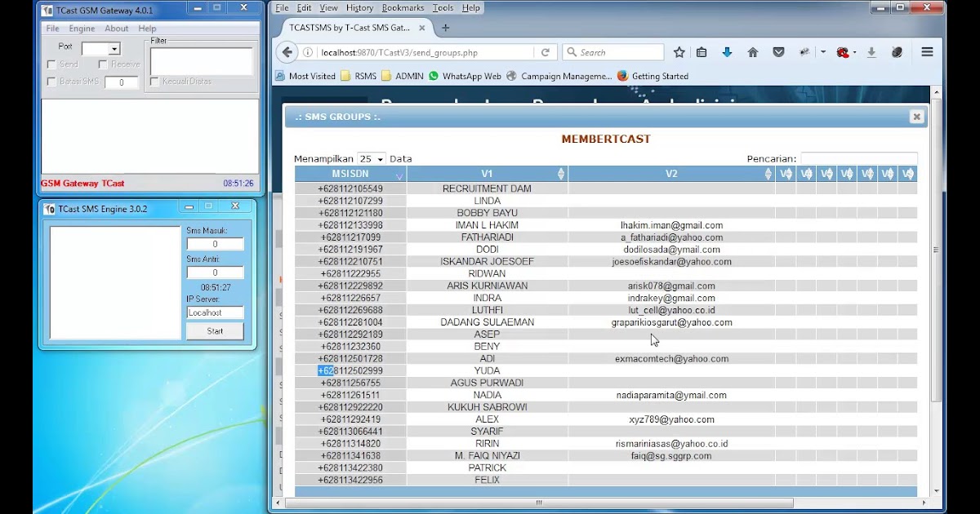Click the MSISDN +628113422956 cell

click(x=350, y=480)
